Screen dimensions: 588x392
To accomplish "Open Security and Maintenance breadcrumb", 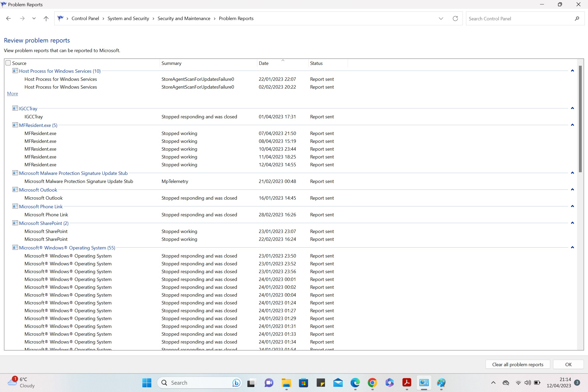I will 184,19.
